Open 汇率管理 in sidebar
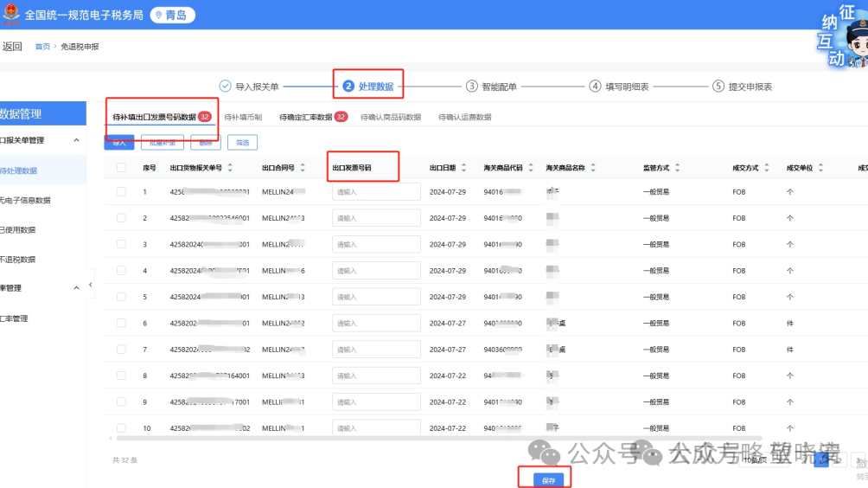 (x=14, y=318)
